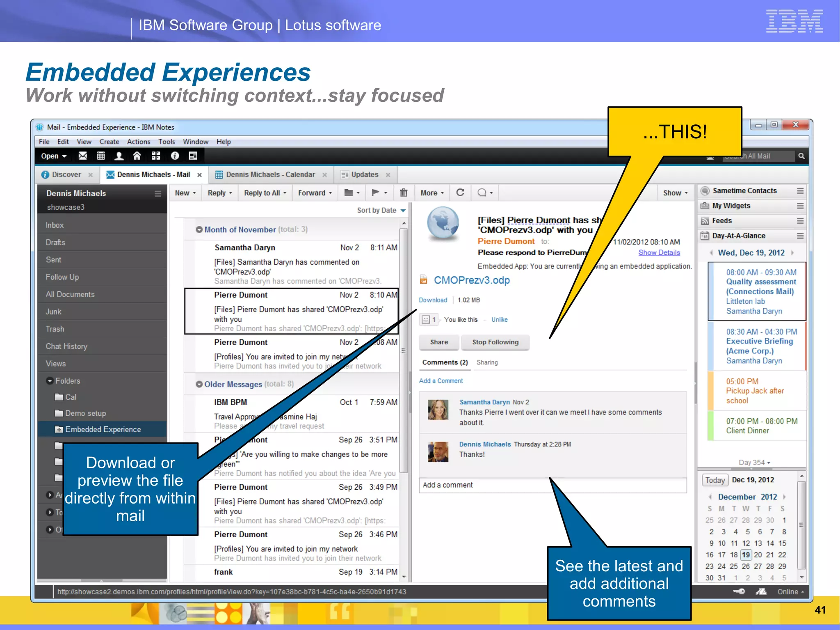Collapse the Older Messages group
The height and width of the screenshot is (630, 840).
(199, 385)
